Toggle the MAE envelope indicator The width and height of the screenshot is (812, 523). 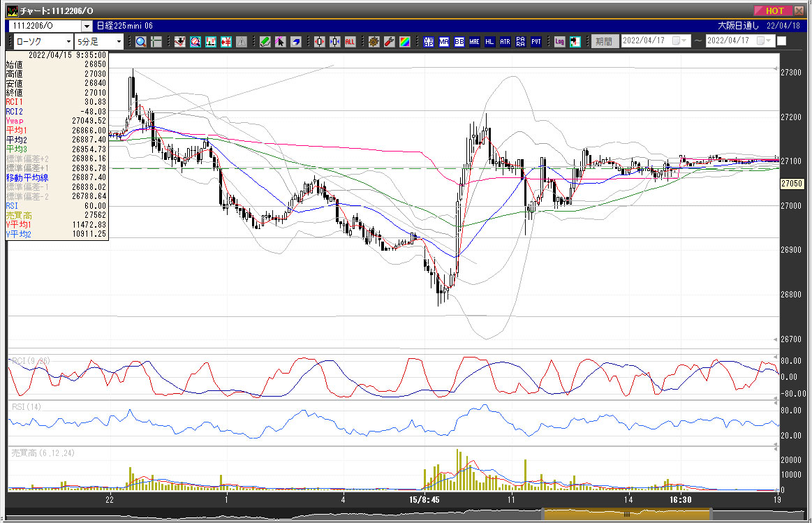(474, 42)
